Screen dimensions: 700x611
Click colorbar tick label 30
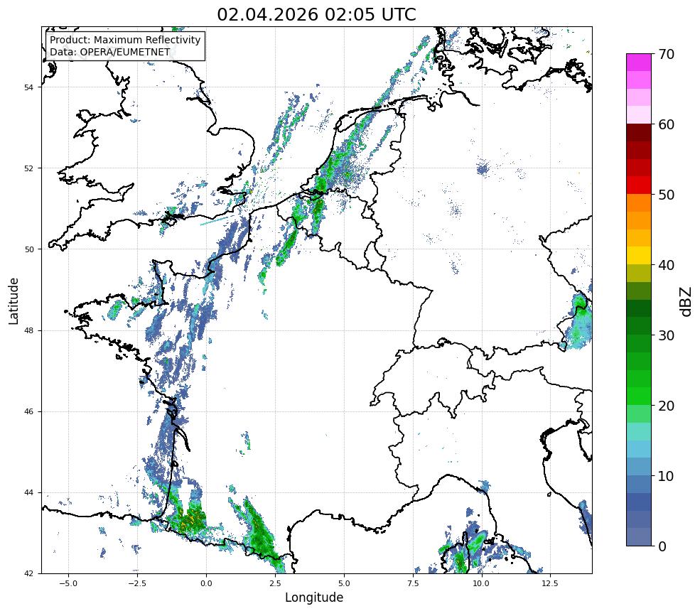(x=666, y=335)
